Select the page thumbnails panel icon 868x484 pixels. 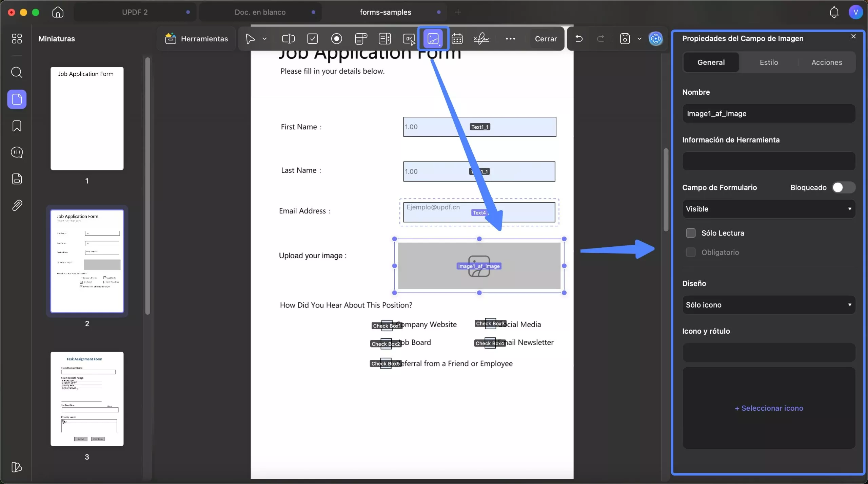pos(17,99)
